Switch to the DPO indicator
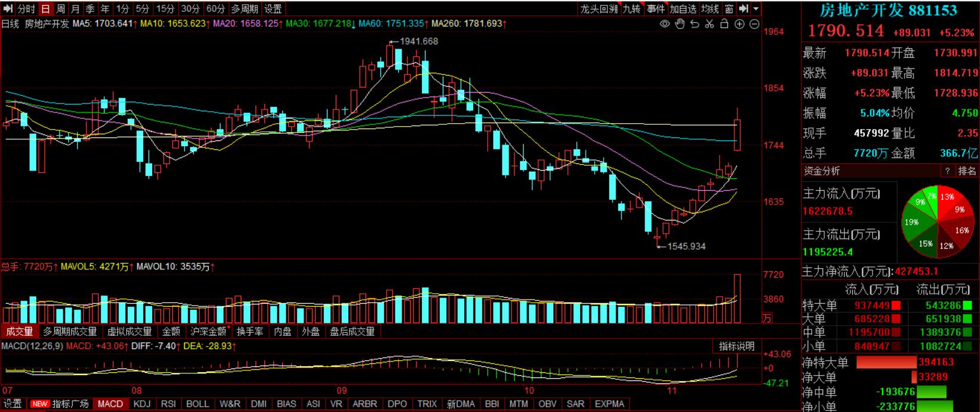Image resolution: width=980 pixels, height=412 pixels. click(x=397, y=404)
